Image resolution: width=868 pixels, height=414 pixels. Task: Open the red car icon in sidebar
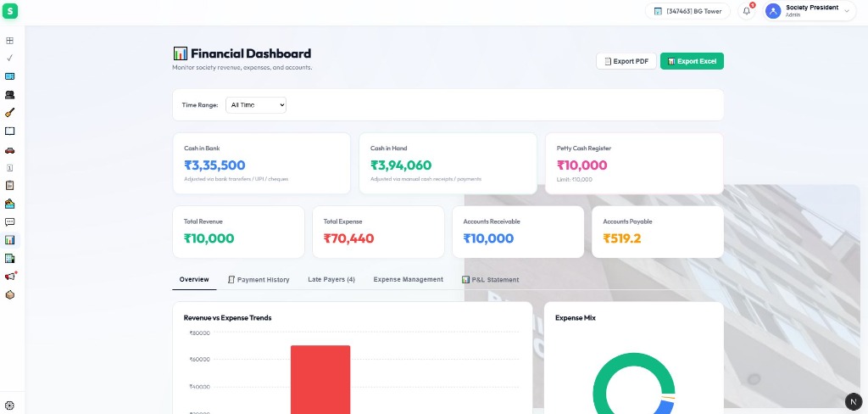pyautogui.click(x=9, y=150)
